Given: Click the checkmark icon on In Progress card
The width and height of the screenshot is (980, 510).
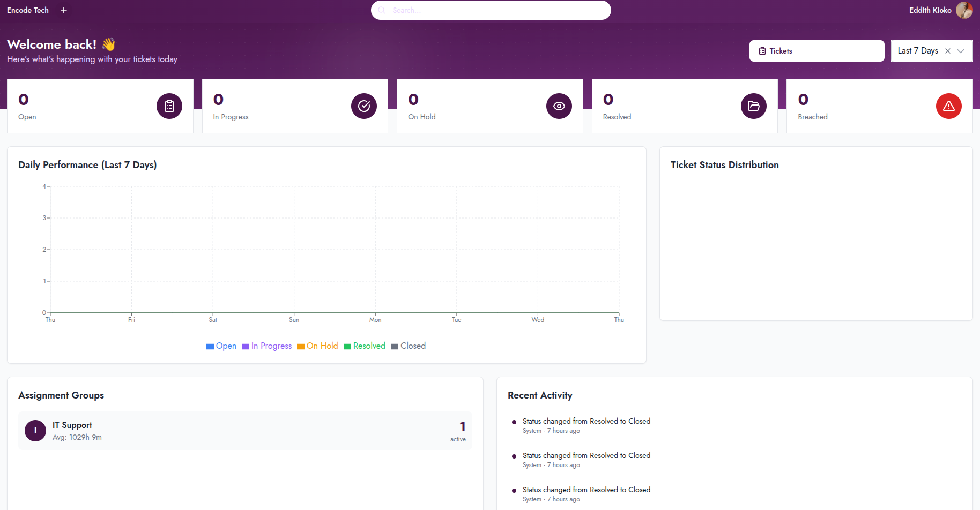Looking at the screenshot, I should point(364,106).
